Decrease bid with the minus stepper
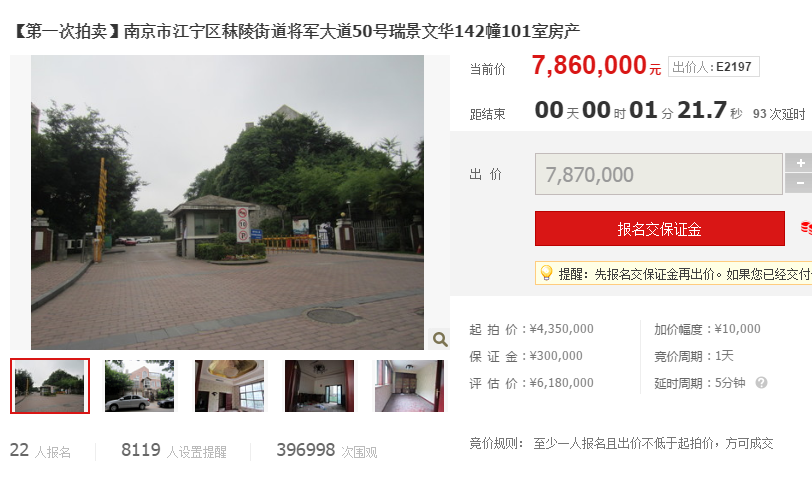 (x=799, y=183)
